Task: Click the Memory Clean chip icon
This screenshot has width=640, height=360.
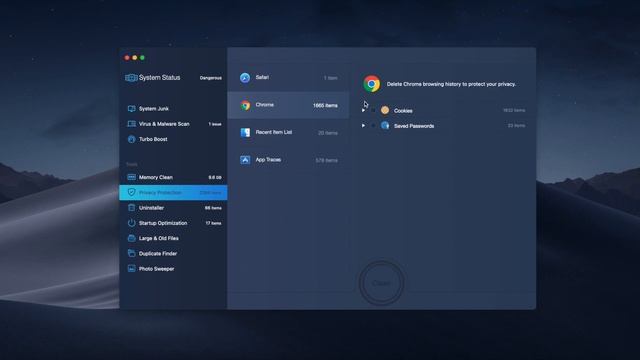Action: point(131,177)
